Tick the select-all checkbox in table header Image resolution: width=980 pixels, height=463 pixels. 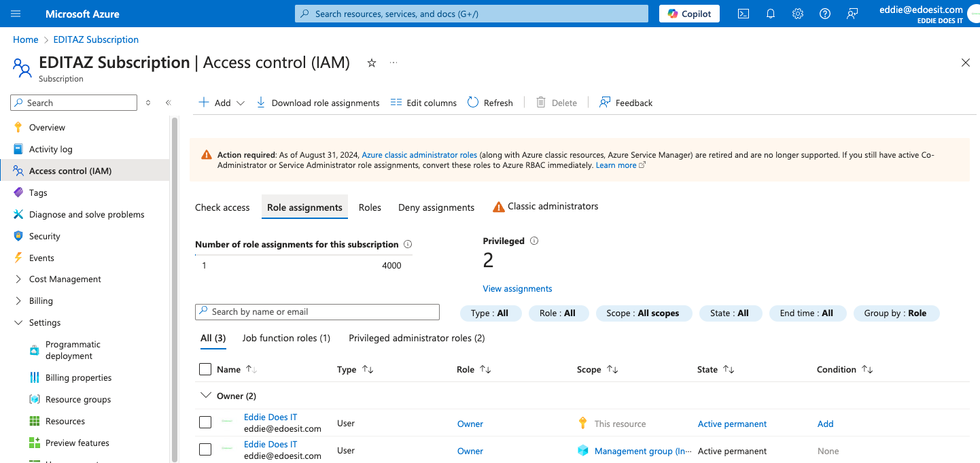pyautogui.click(x=205, y=369)
